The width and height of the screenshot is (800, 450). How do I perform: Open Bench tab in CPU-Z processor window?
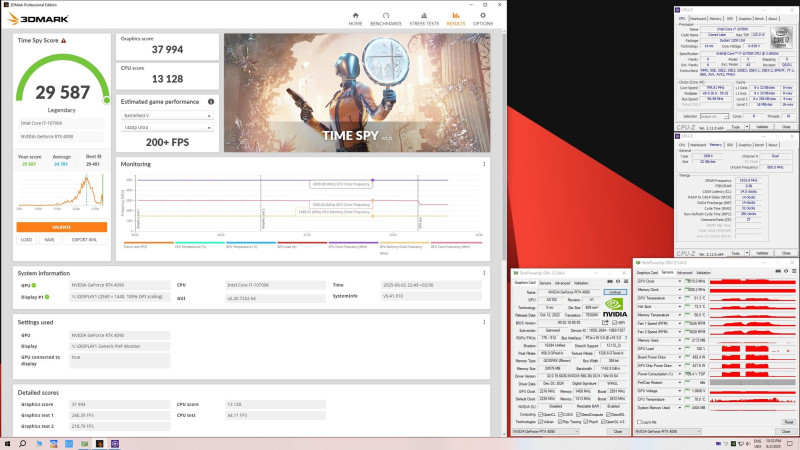[x=759, y=18]
